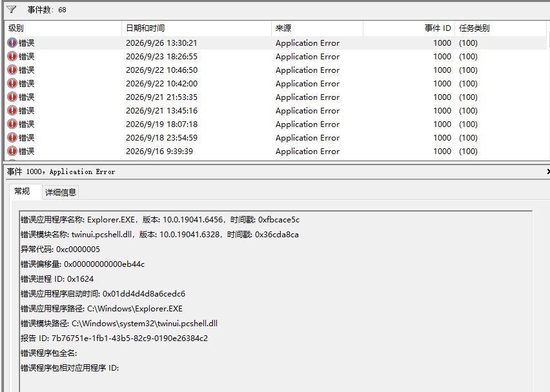The height and width of the screenshot is (392, 550).
Task: Click error icon for 2026/9/18 23:54:59 event
Action: pos(12,138)
